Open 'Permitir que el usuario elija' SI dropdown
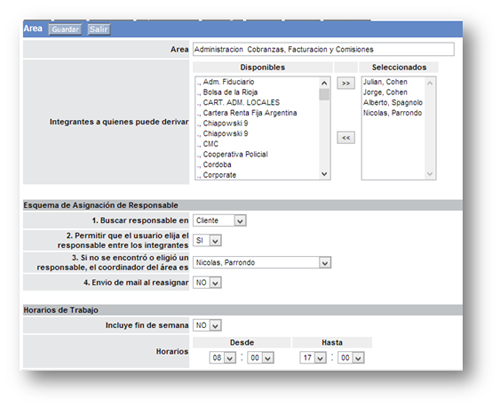The height and width of the screenshot is (408, 500). 207,241
